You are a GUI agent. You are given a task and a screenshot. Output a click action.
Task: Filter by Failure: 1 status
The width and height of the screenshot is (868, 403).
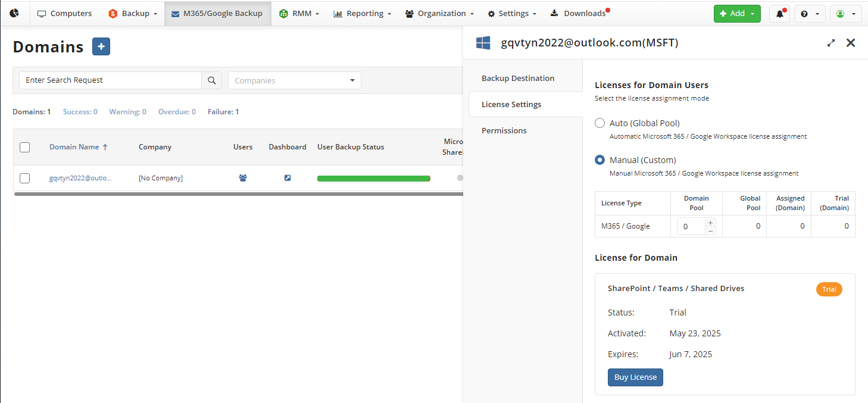pos(223,112)
